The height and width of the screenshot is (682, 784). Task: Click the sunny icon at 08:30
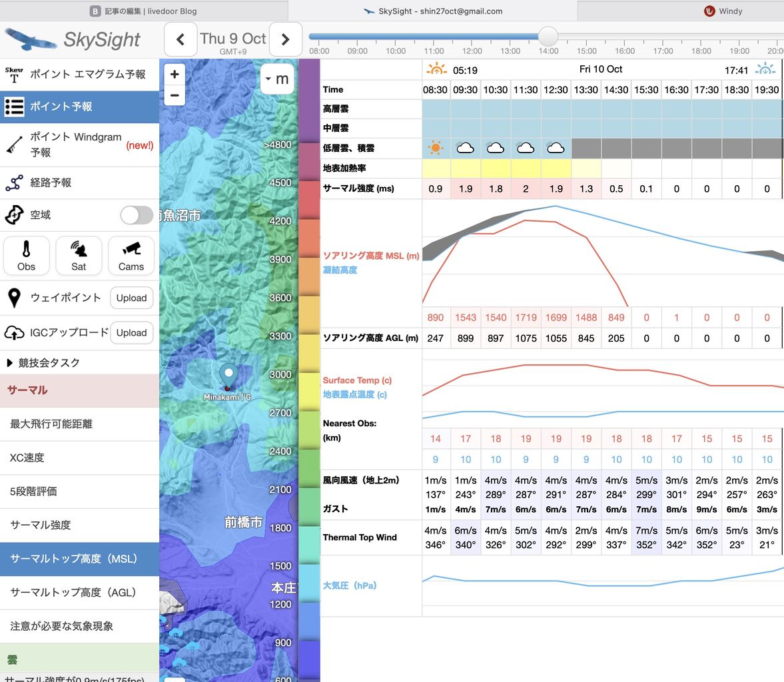[436, 148]
